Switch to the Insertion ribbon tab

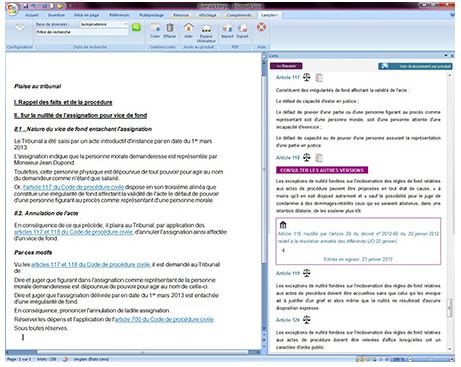[56, 15]
